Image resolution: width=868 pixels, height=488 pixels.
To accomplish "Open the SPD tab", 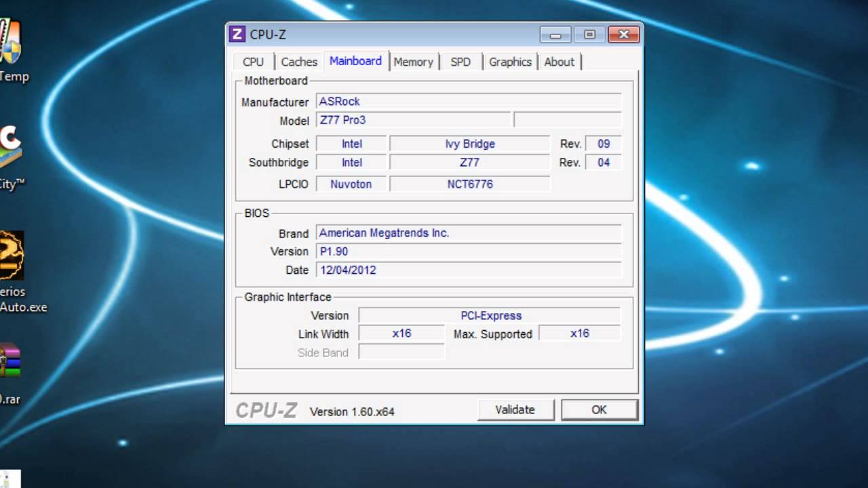I will coord(460,62).
